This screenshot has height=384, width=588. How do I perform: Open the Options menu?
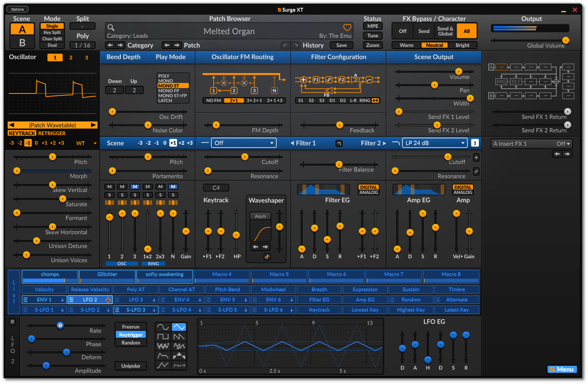17,9
